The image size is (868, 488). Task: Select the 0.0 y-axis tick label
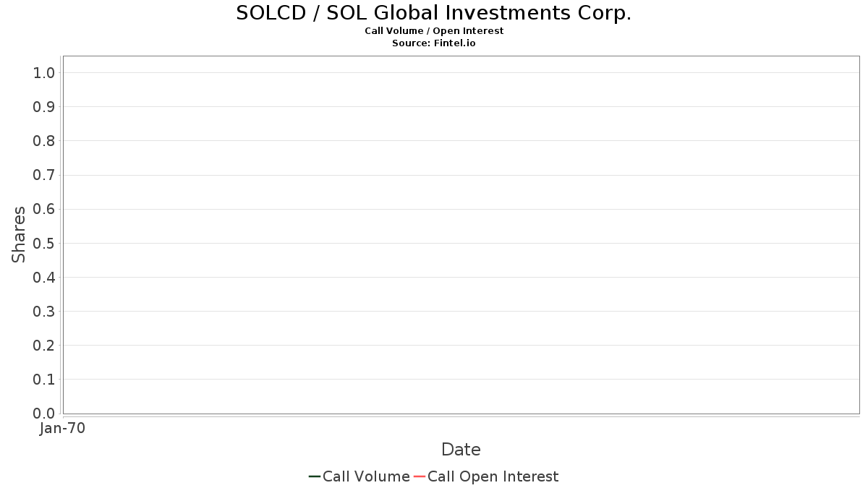click(x=44, y=414)
